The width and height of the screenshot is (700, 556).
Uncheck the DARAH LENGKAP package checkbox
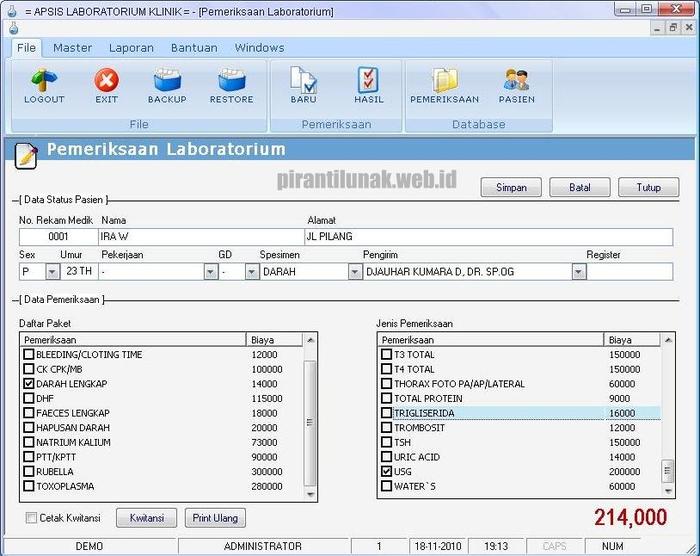[x=28, y=384]
